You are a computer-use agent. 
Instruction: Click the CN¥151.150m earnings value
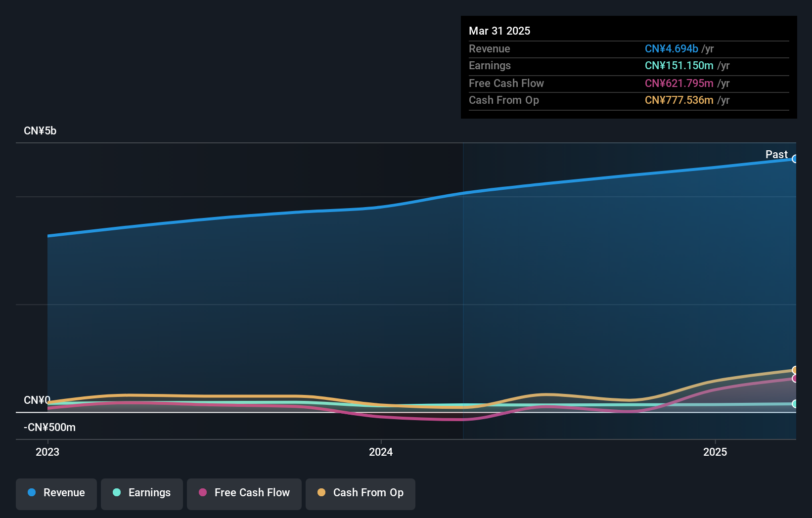(x=679, y=65)
